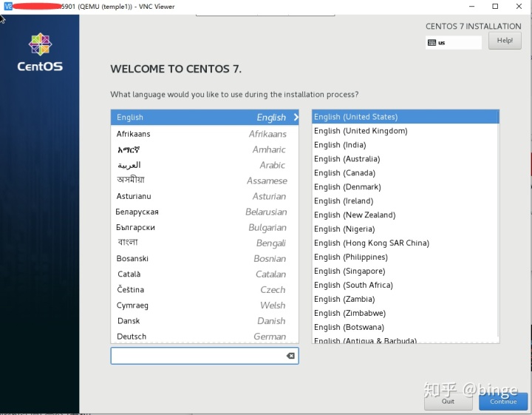
Task: Open the Help! button
Action: point(505,41)
